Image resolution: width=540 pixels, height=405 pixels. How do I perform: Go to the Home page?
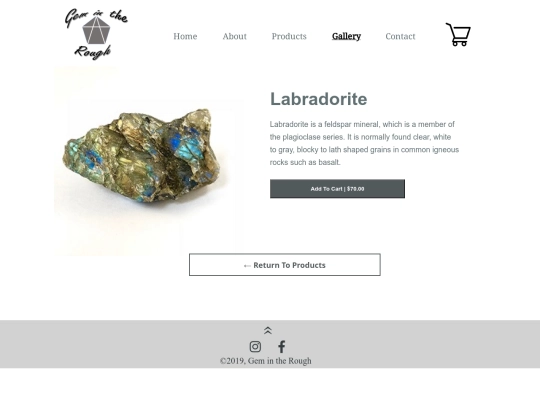[x=185, y=36]
